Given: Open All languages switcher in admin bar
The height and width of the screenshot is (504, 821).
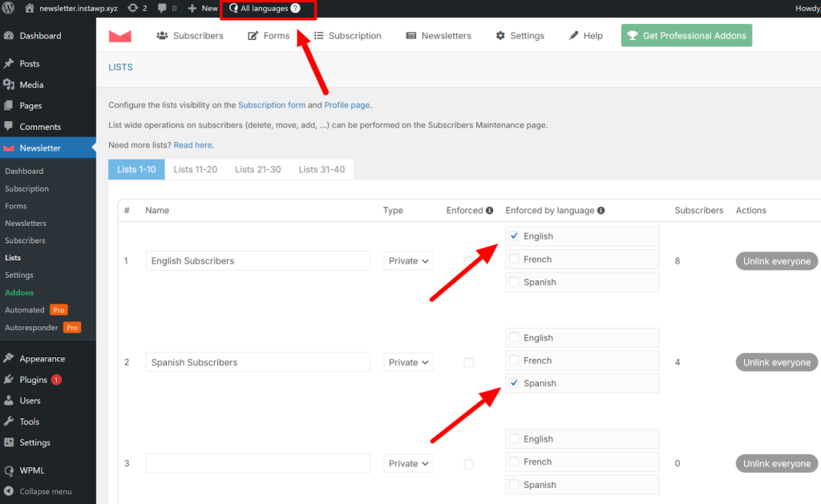Looking at the screenshot, I should click(264, 8).
